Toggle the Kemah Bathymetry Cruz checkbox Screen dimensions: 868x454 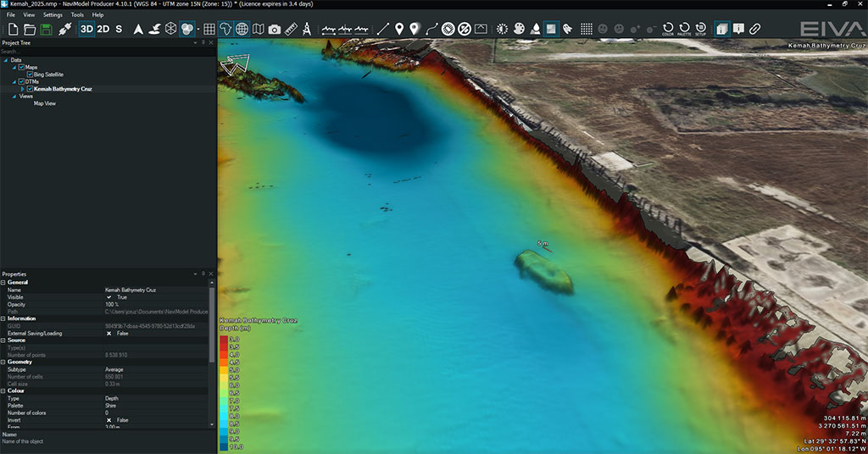click(x=30, y=89)
